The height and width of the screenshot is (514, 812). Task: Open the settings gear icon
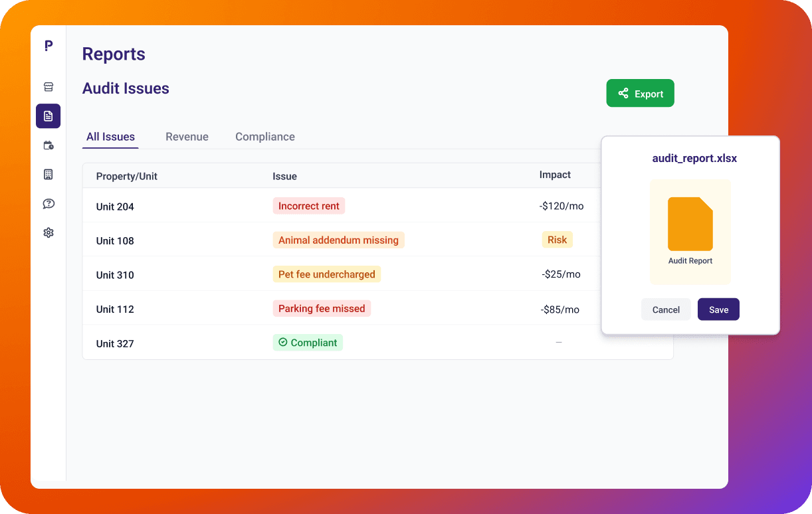[x=48, y=232]
